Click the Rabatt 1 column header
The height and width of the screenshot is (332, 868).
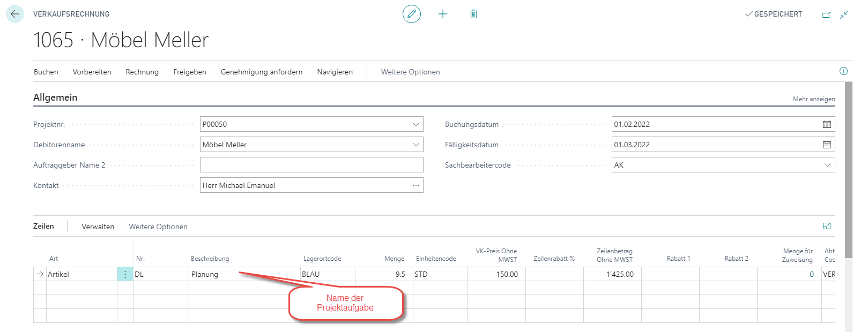coord(678,259)
